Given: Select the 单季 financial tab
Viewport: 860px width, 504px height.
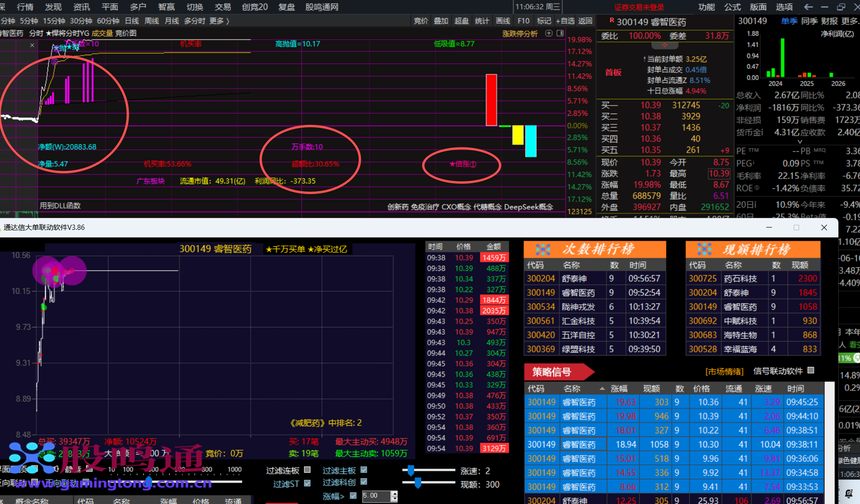Looking at the screenshot, I should [789, 21].
